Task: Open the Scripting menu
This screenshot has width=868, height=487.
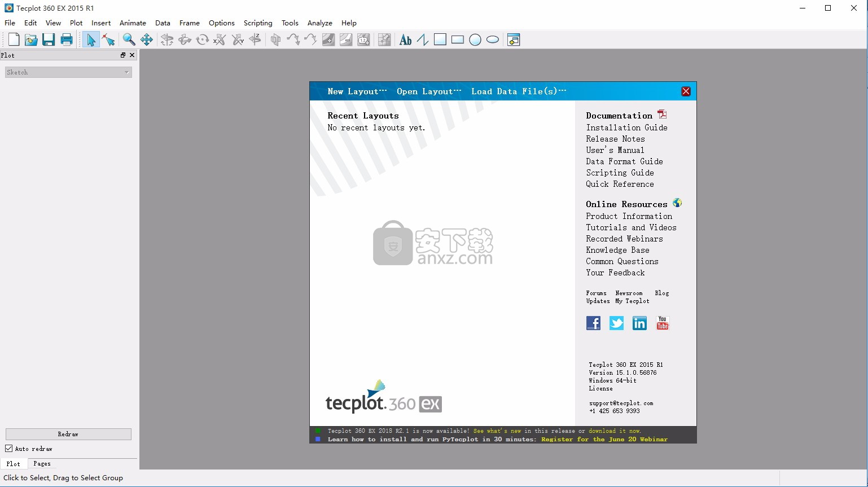Action: 258,23
